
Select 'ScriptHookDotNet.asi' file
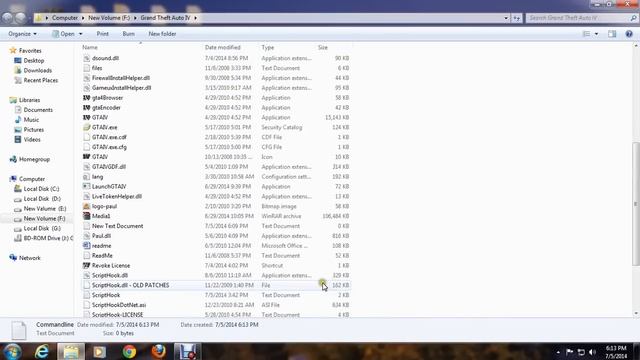tap(216, 305)
